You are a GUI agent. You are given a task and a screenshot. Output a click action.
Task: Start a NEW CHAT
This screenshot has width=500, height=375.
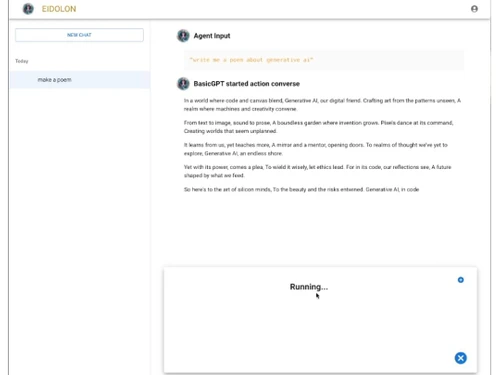point(79,35)
